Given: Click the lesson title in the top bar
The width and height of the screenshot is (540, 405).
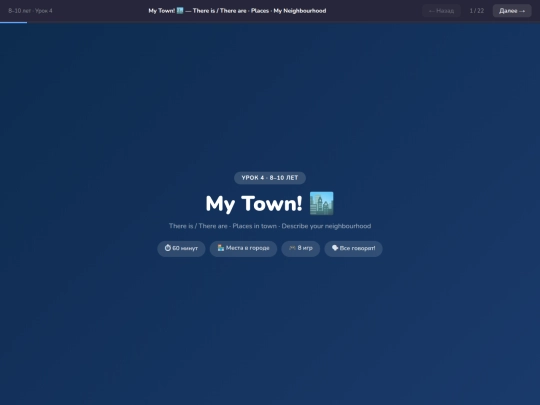Looking at the screenshot, I should (237, 11).
